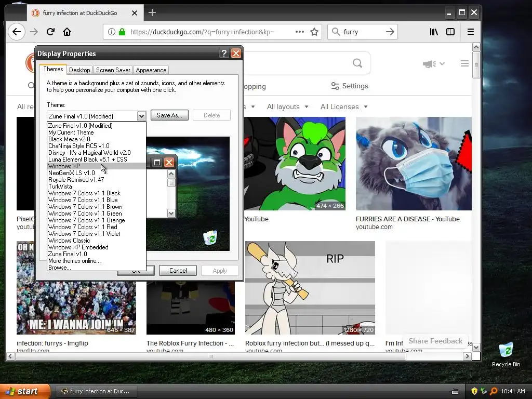Go to the browser home page
The width and height of the screenshot is (532, 399).
[67, 32]
